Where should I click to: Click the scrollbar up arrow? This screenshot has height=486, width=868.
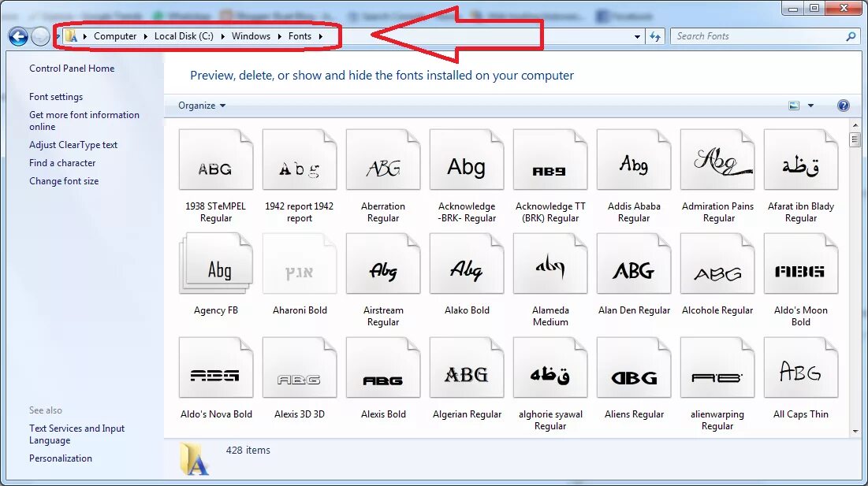pos(855,125)
